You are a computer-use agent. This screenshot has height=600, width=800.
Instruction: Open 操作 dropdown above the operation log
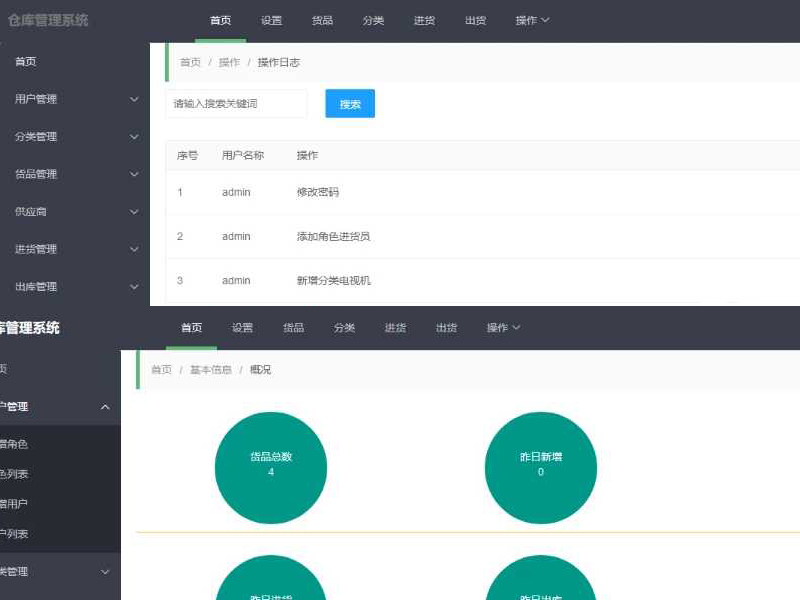(532, 21)
